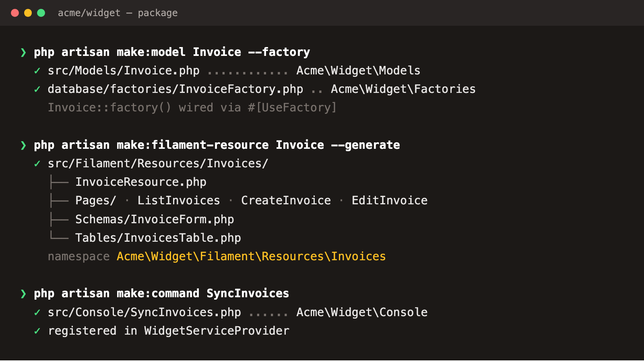Click the checkmark beside src/Filament/Resources/Invoices/
Viewport: 644px width, 362px height.
click(37, 164)
